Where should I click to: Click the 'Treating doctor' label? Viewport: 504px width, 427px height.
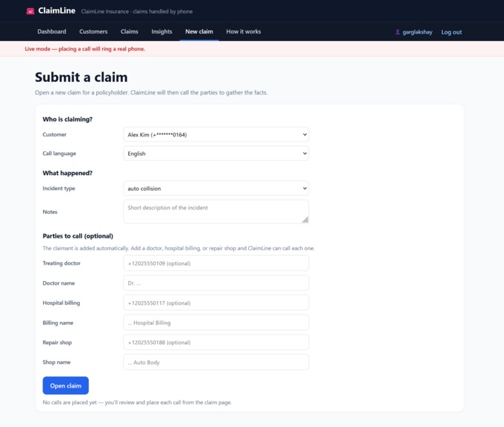coord(61,263)
